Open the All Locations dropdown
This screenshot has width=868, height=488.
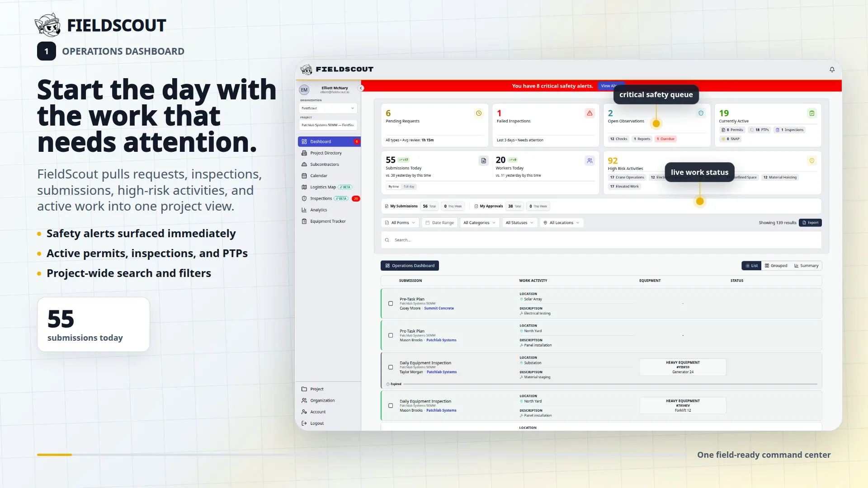[561, 223]
